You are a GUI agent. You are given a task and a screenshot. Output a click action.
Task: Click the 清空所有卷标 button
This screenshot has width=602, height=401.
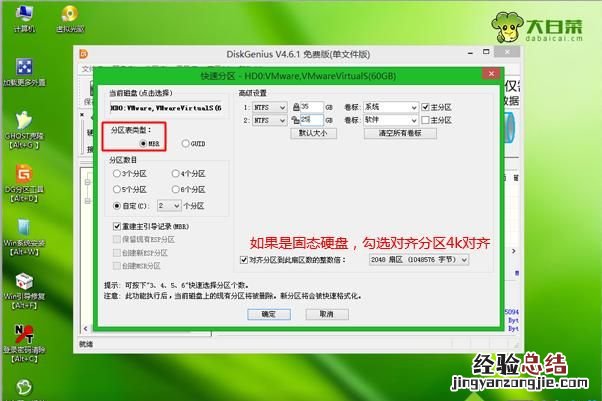400,133
